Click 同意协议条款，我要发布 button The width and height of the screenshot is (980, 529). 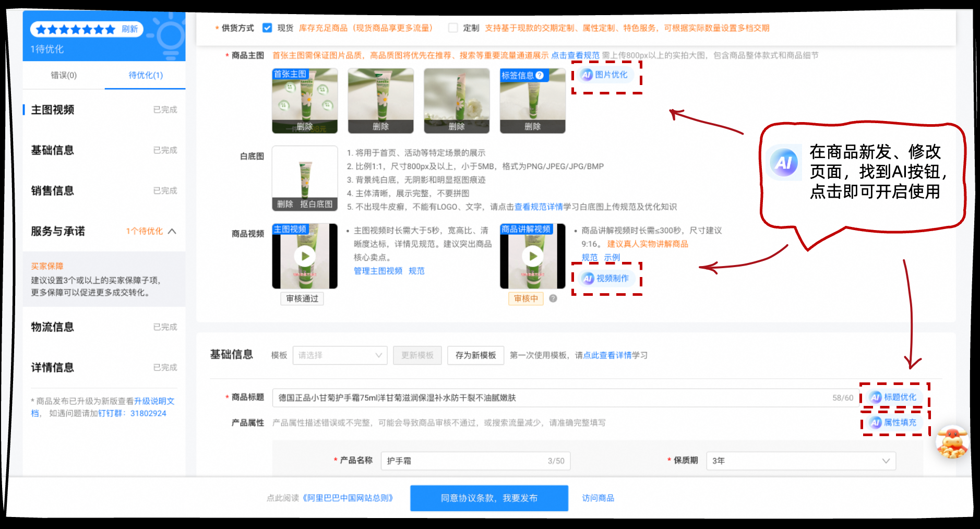[489, 498]
